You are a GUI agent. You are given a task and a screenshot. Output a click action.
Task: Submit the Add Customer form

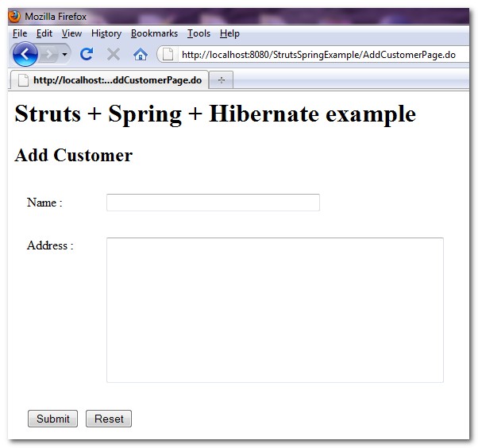coord(52,419)
